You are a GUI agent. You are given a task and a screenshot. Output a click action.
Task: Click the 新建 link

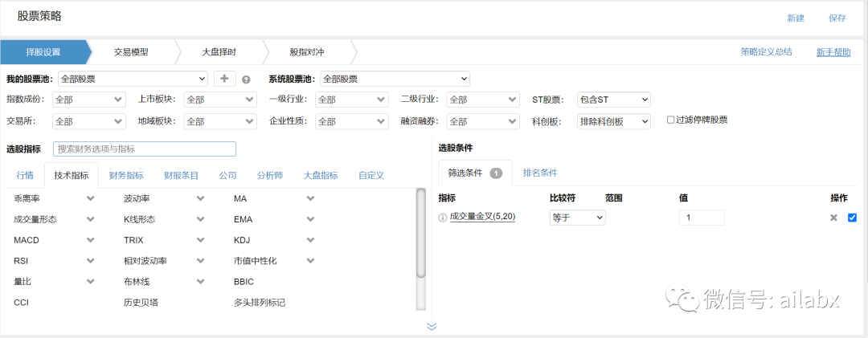coord(796,18)
